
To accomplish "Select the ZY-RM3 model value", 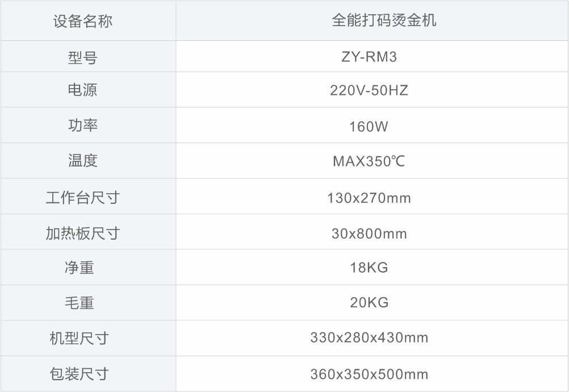I will tap(369, 57).
